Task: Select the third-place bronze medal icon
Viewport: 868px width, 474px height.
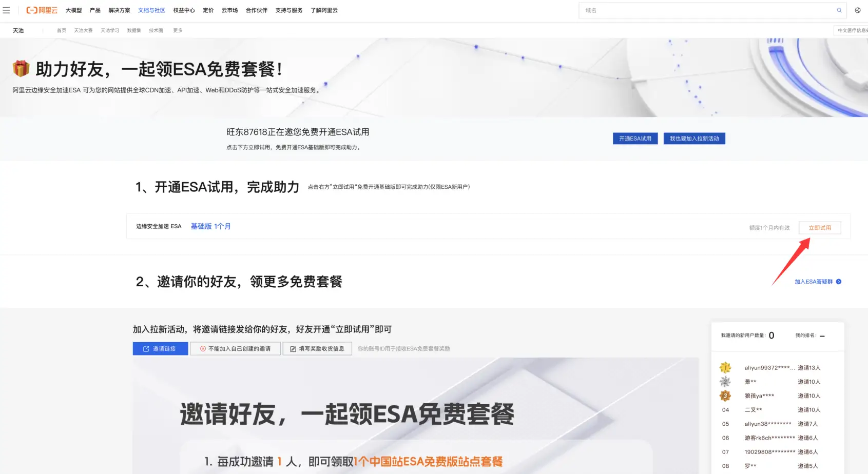Action: pos(725,396)
